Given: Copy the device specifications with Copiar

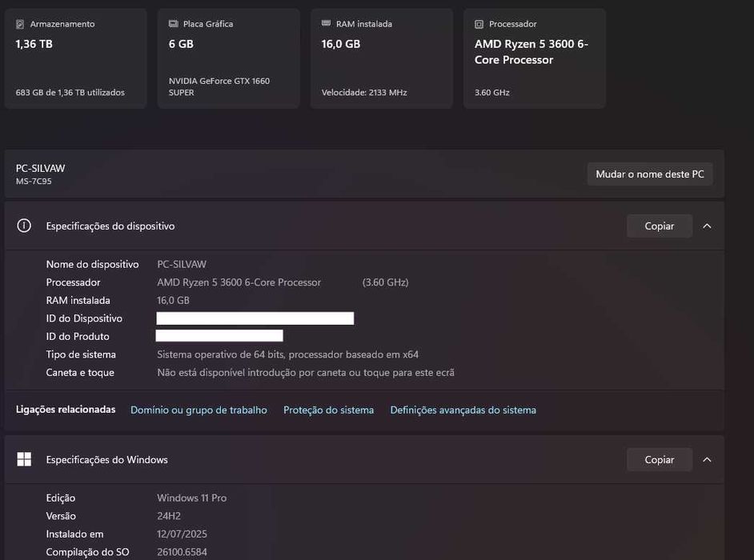Looking at the screenshot, I should click(660, 226).
